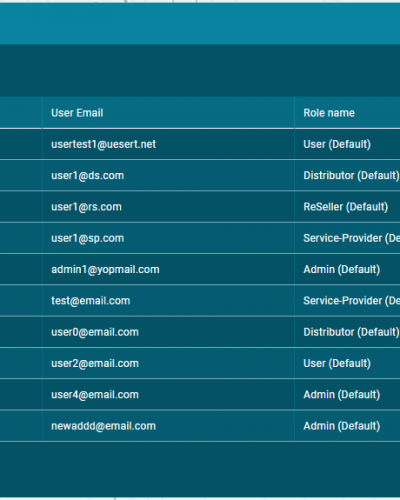Click the ReSeller (Default) role cell
The height and width of the screenshot is (500, 400).
(347, 207)
